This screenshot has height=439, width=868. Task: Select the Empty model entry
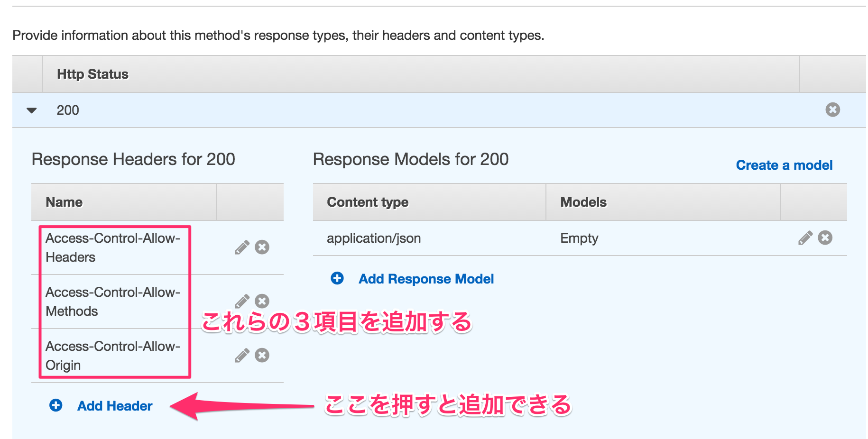(x=579, y=238)
